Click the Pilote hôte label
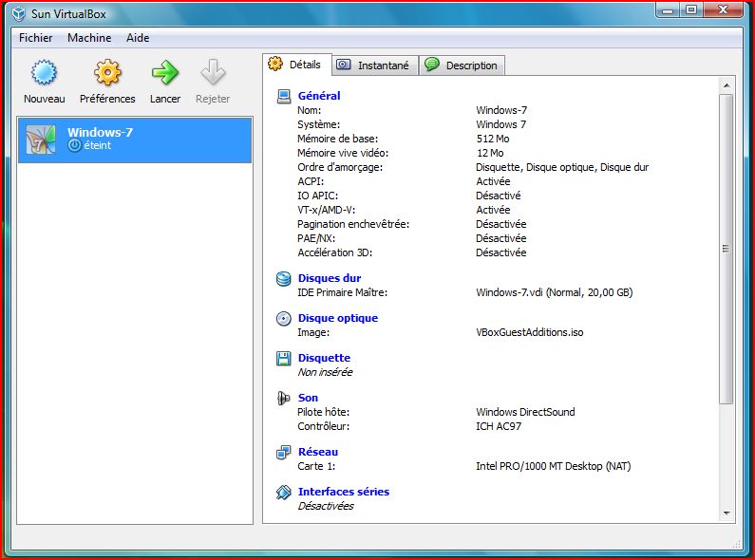 click(324, 412)
